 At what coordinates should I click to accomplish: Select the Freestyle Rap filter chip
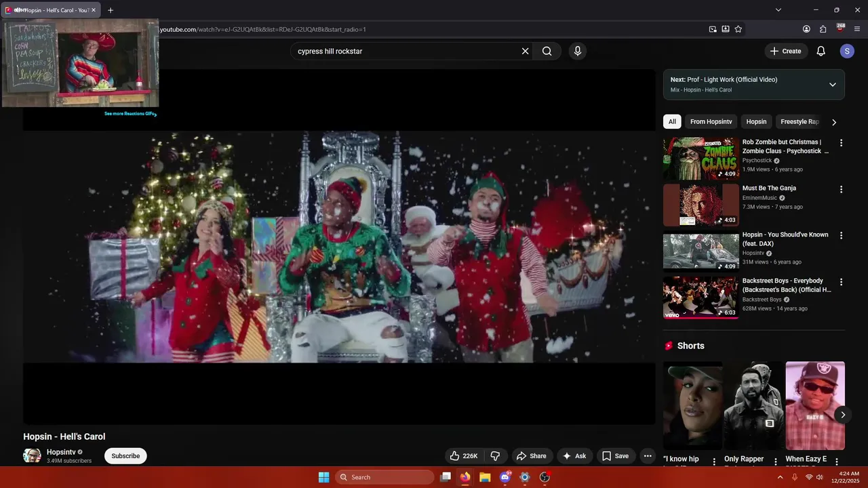point(800,122)
